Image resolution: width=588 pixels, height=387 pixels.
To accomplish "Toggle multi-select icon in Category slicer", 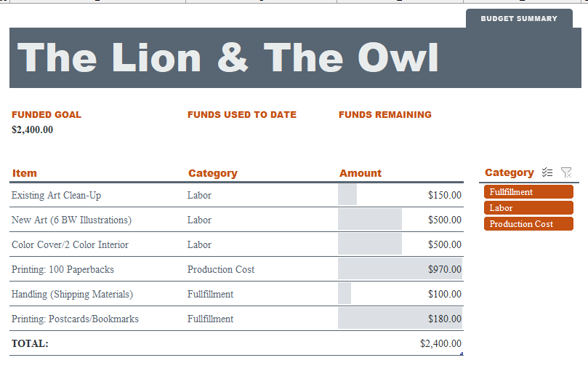I will (547, 172).
